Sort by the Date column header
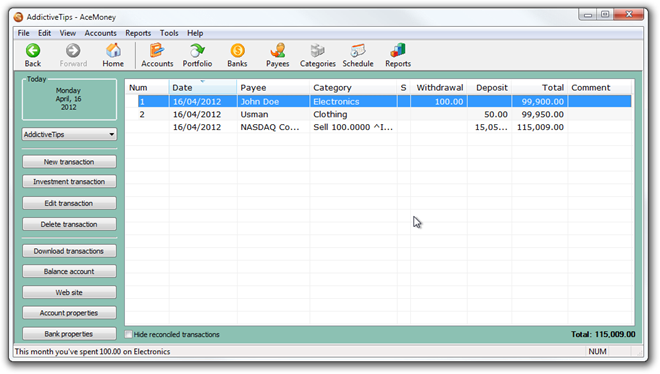The height and width of the screenshot is (374, 660). coord(203,88)
